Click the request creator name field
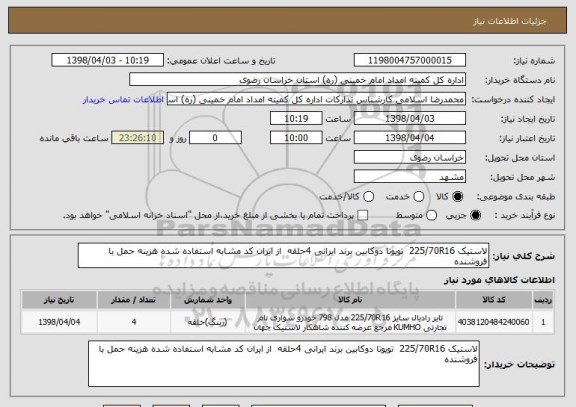576x407 pixels. [x=316, y=99]
